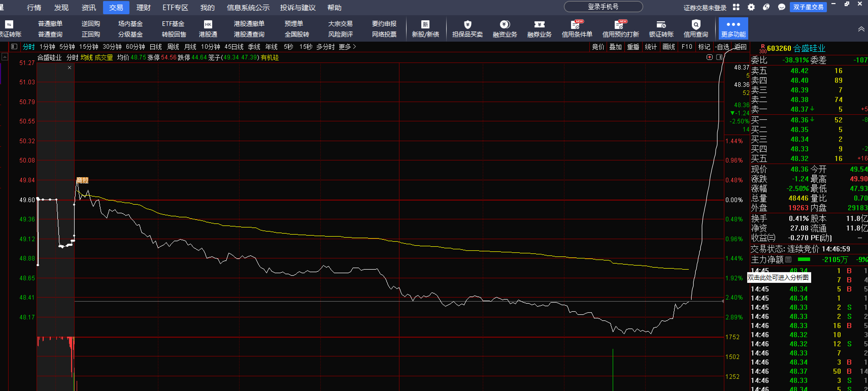The image size is (868, 391).
Task: Open the 融券业务 ticket icon
Action: (539, 25)
